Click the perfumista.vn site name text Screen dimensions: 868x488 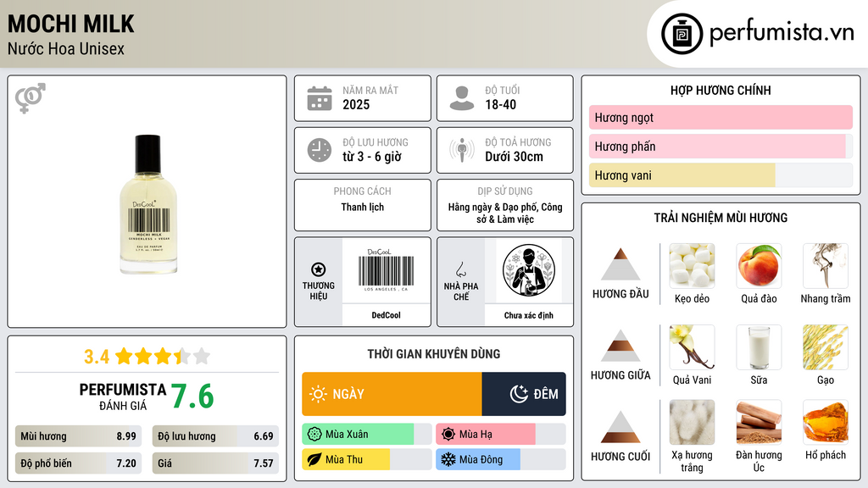pos(782,33)
